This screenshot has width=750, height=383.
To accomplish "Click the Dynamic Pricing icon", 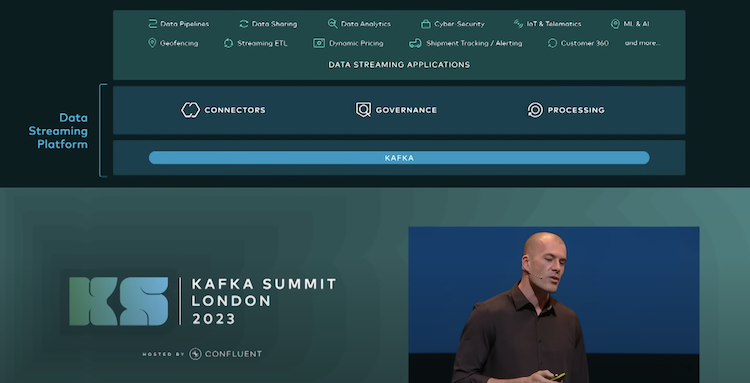I will pos(319,43).
